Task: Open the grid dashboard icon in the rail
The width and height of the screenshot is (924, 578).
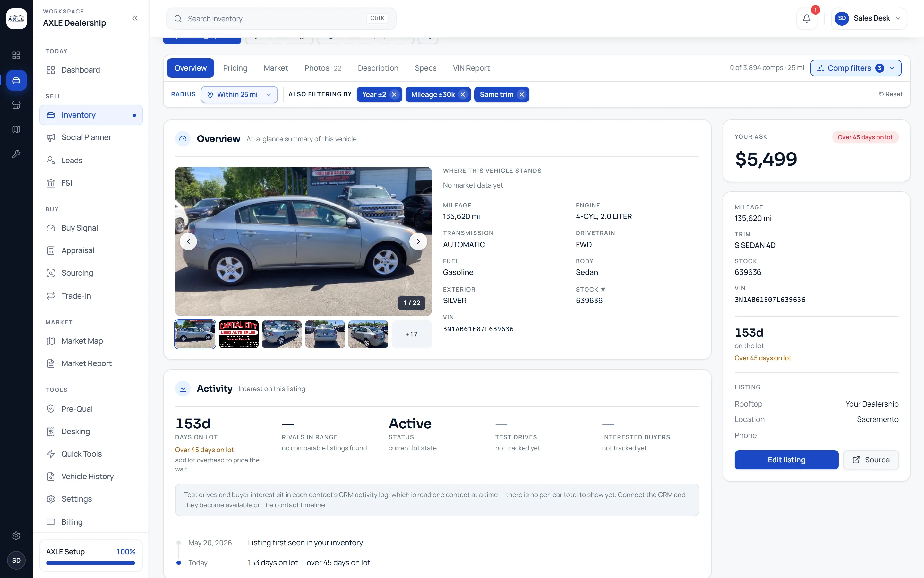Action: [x=16, y=56]
